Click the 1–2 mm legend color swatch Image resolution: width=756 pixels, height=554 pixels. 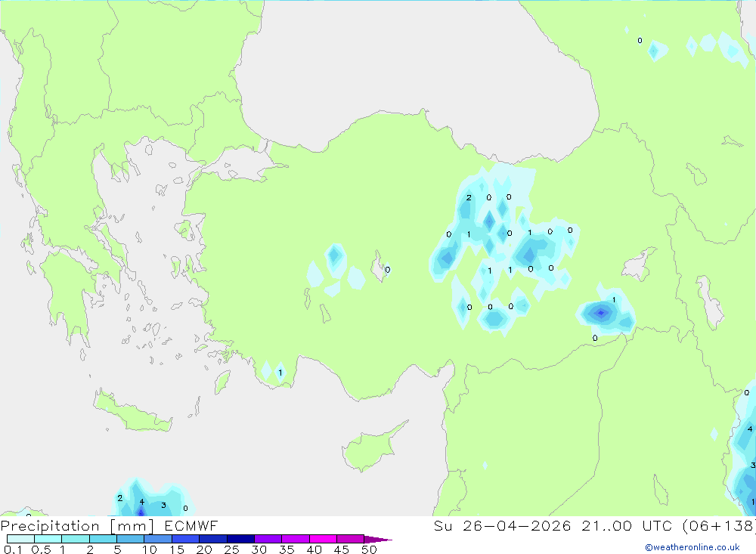tap(76, 539)
